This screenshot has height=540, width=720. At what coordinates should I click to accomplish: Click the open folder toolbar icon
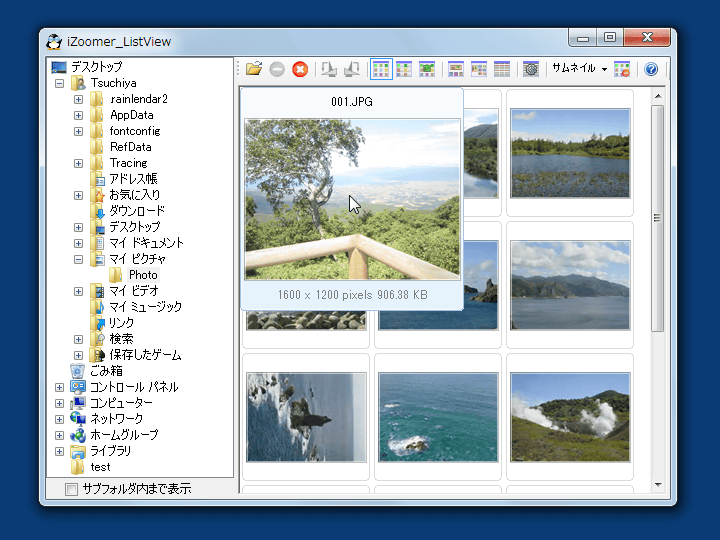[x=254, y=69]
